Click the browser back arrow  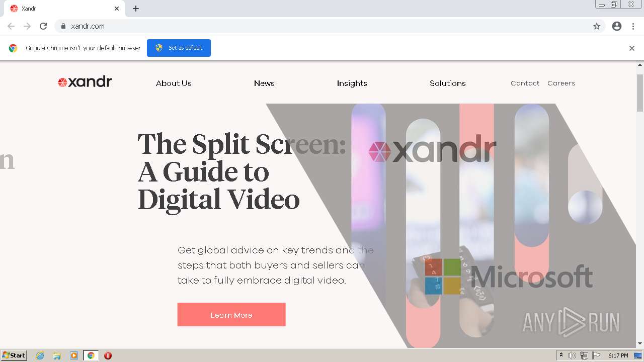coord(11,26)
